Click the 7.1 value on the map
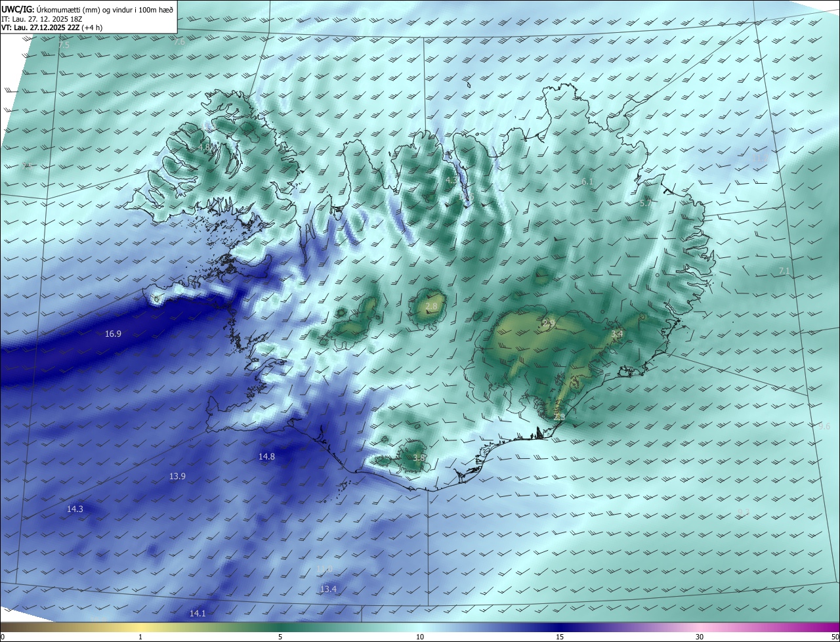Image resolution: width=840 pixels, height=642 pixels. pyautogui.click(x=784, y=271)
